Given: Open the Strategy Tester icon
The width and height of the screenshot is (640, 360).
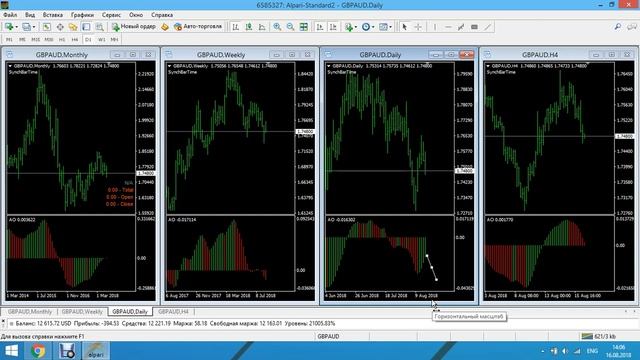Looking at the screenshot, I should [x=99, y=27].
